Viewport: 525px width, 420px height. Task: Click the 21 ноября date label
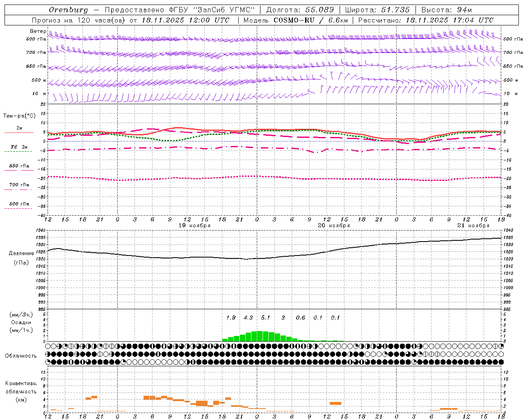(x=473, y=226)
